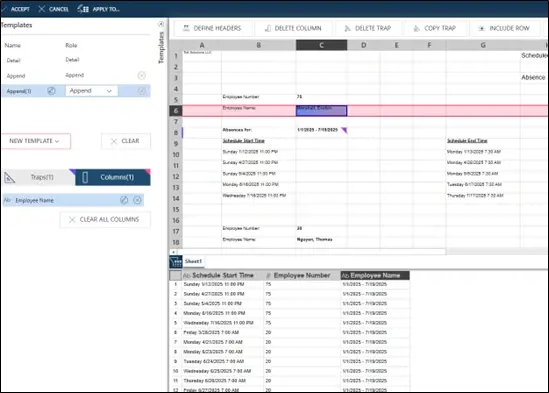Click the Sheet1 table icon
Image resolution: width=549 pixels, height=393 pixels.
(176, 261)
